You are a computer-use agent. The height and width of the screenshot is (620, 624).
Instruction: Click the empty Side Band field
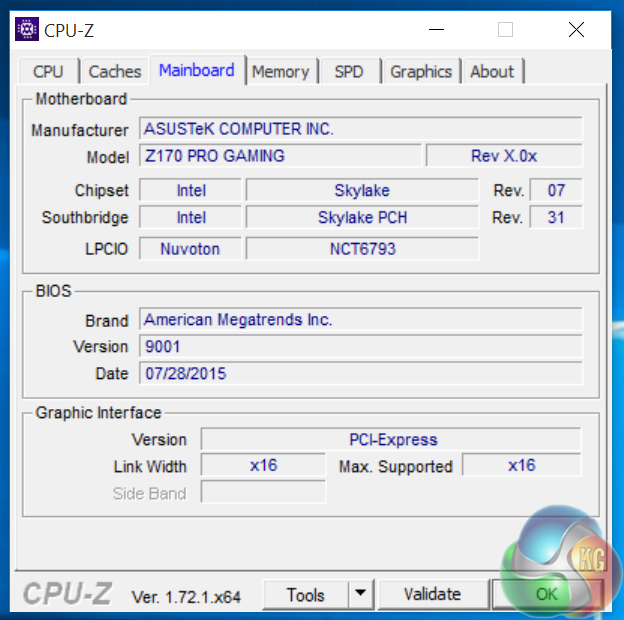[x=263, y=492]
